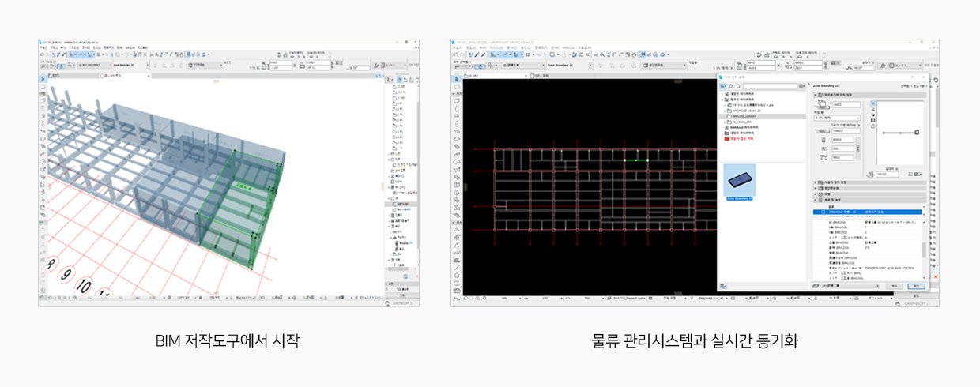980x387 pixels.
Task: Collapse the 분류 및 속성 section
Action: click(816, 201)
